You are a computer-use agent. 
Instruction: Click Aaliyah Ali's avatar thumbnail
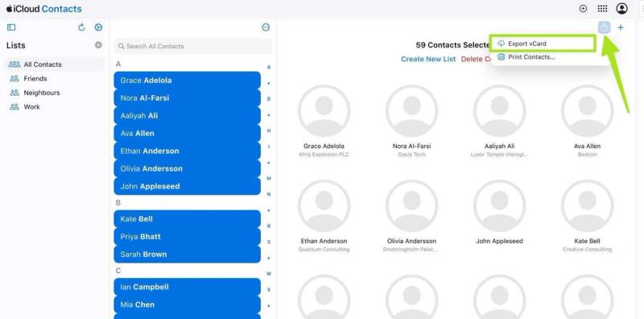coord(499,111)
